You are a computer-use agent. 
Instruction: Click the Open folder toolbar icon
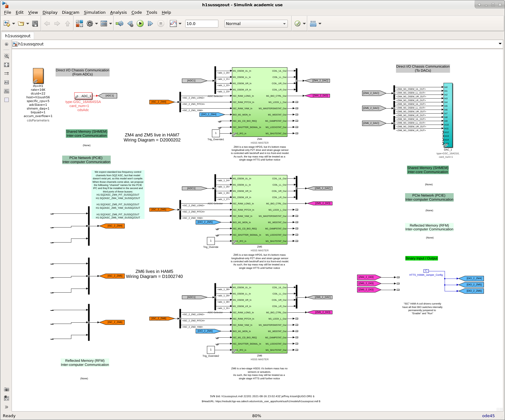coord(21,23)
